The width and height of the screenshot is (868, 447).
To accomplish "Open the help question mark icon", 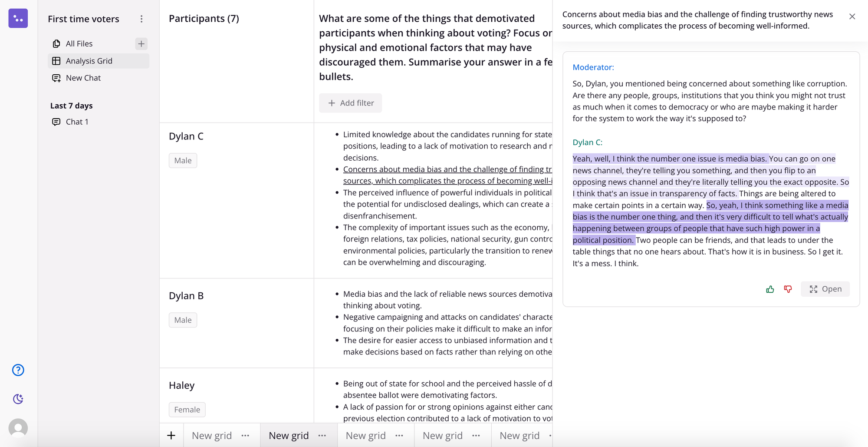I will [x=18, y=370].
